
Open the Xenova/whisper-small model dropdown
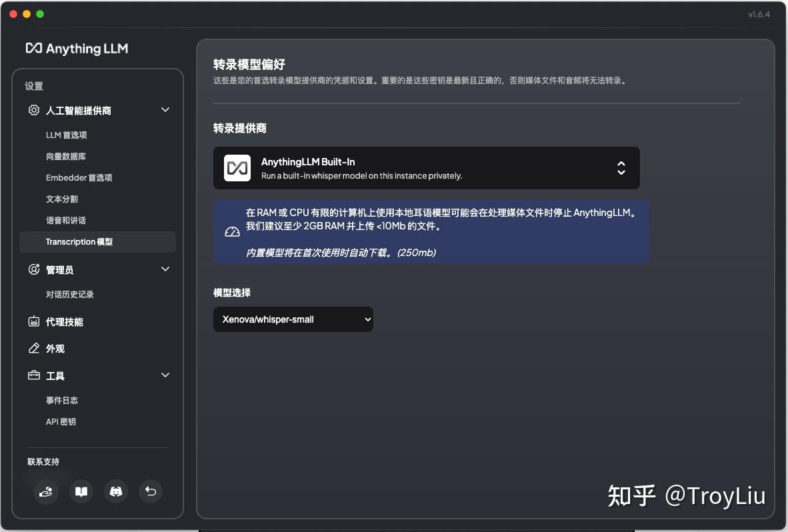[293, 319]
